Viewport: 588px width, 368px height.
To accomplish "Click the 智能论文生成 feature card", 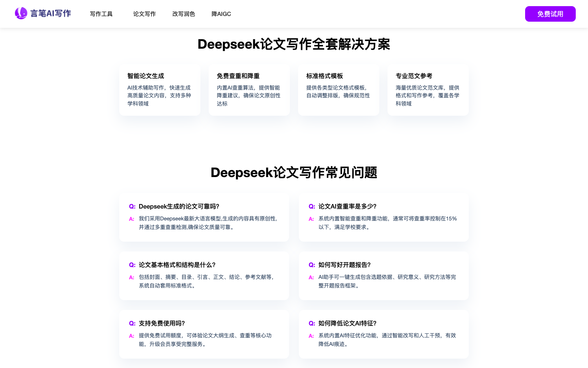I will (160, 90).
